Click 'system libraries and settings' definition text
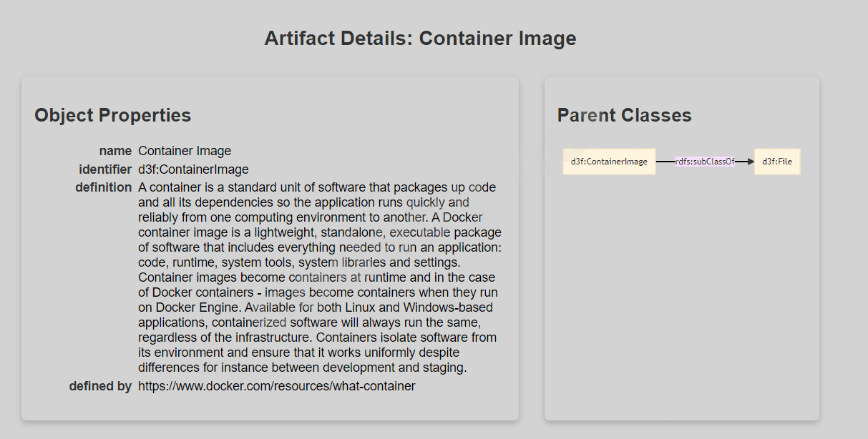 click(379, 262)
